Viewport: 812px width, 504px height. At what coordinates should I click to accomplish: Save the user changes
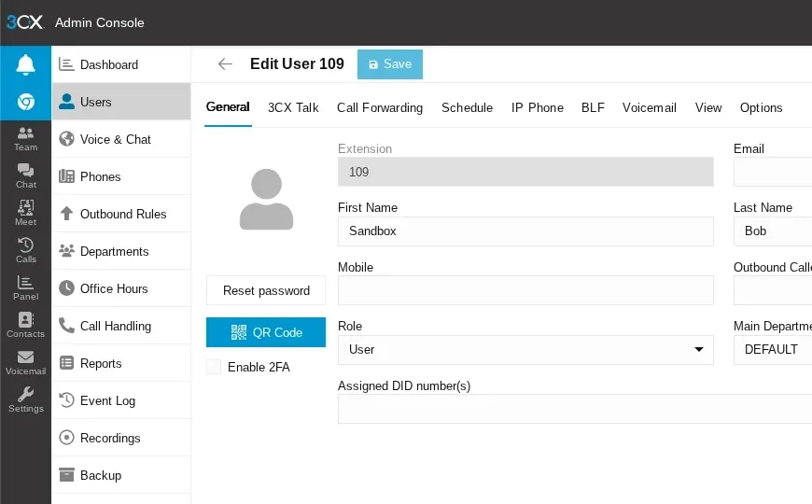coord(390,64)
